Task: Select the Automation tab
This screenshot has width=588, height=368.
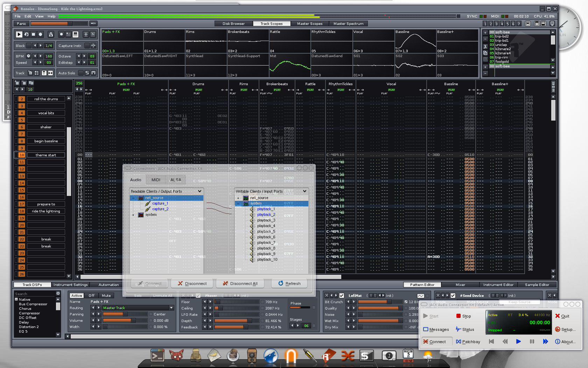Action: click(x=108, y=285)
